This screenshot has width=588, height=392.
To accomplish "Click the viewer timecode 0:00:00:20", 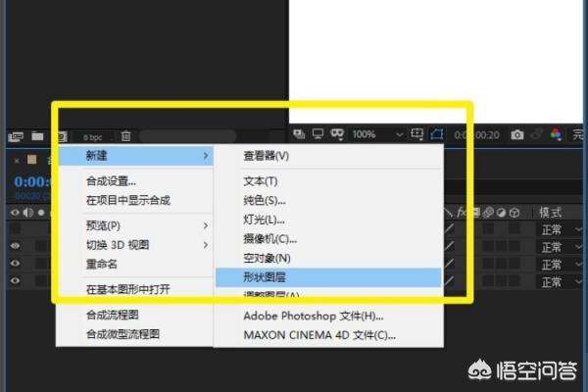I will (476, 134).
